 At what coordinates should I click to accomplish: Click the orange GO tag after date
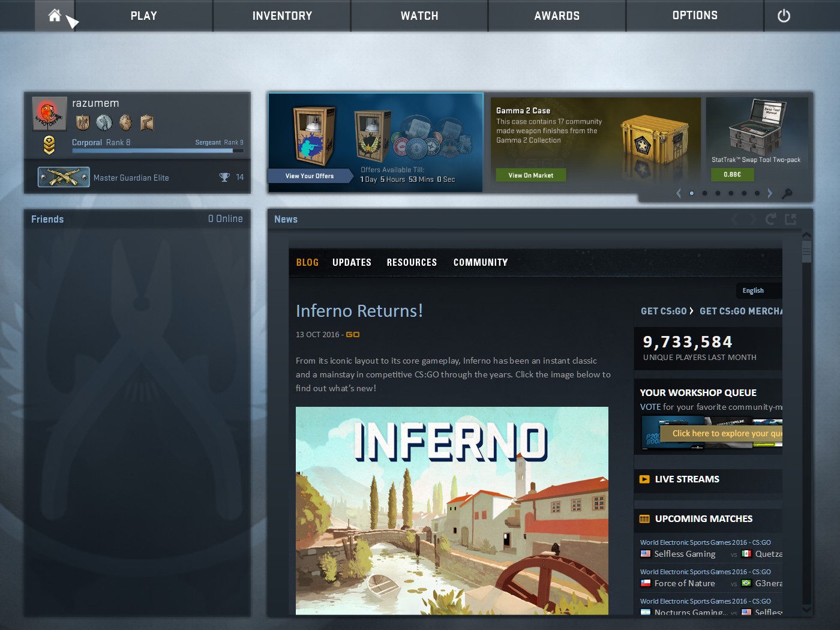pos(353,335)
